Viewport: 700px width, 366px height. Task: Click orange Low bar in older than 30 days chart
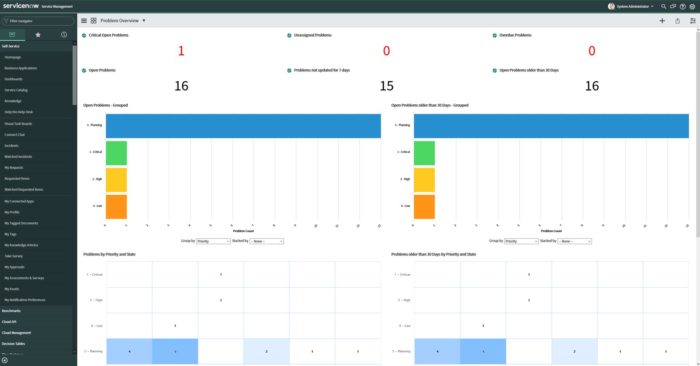(x=424, y=207)
